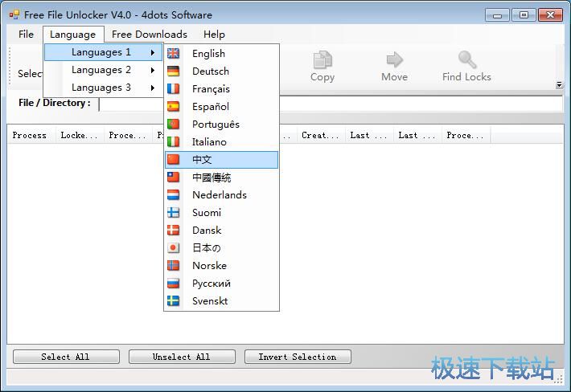Select Nederlands language

click(x=221, y=195)
